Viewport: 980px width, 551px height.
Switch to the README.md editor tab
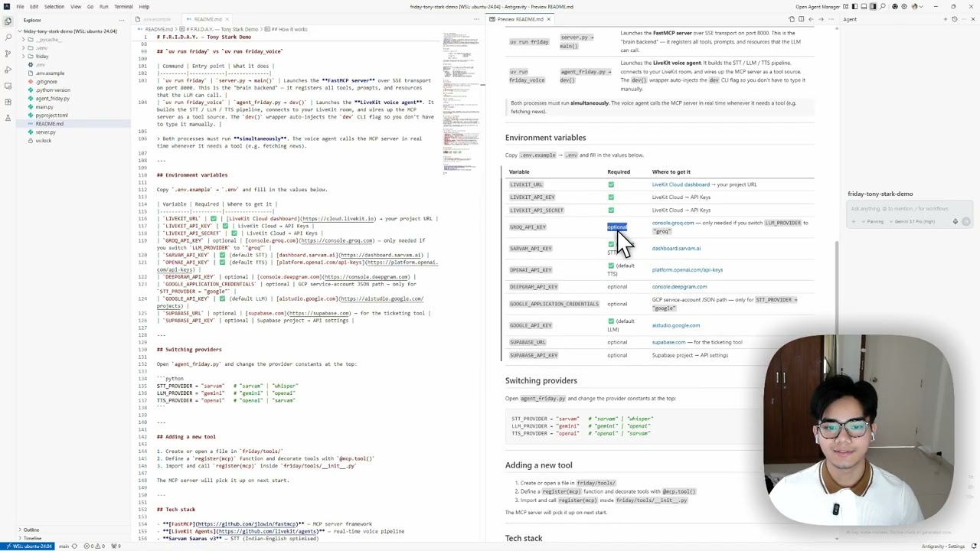click(x=207, y=19)
